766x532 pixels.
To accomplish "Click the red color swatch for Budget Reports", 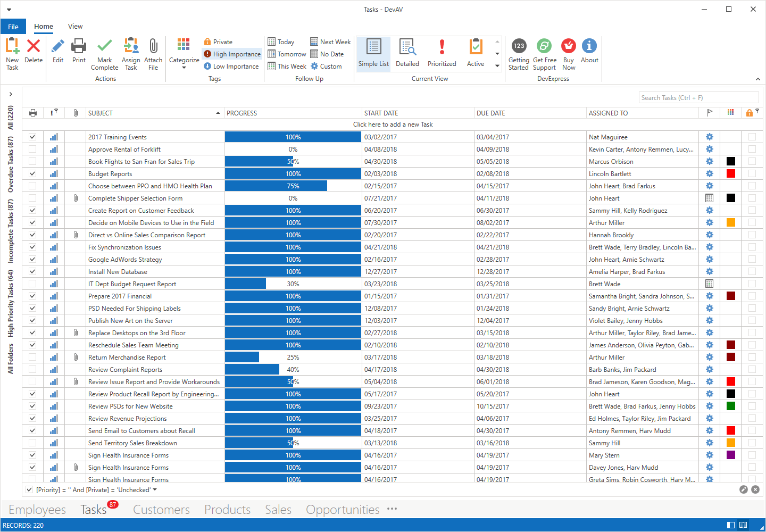I will (x=730, y=173).
